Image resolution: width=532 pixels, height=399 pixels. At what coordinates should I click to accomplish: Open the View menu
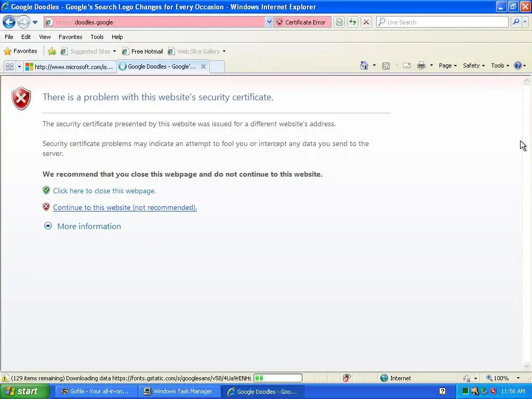click(x=45, y=37)
